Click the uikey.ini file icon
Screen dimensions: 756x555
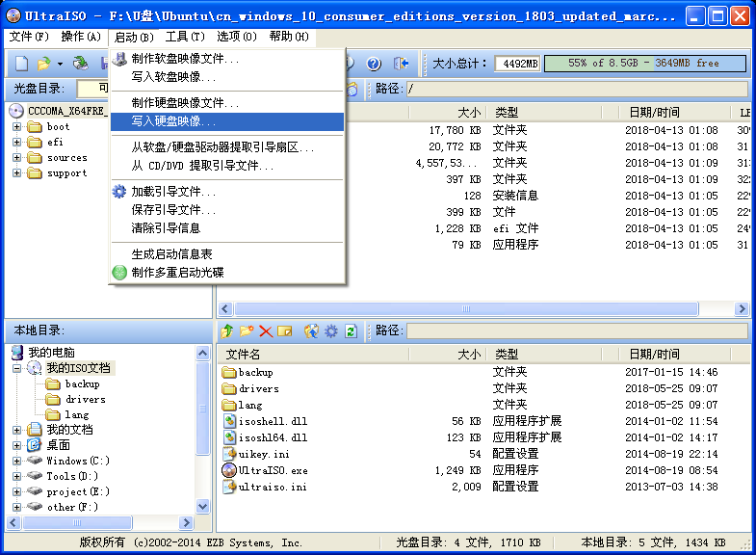pos(229,454)
